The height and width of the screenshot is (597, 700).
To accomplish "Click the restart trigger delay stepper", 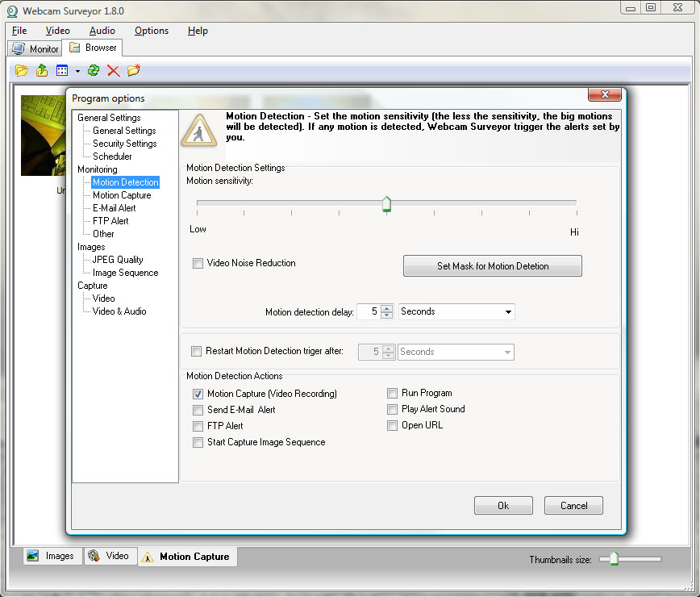I will tap(388, 352).
